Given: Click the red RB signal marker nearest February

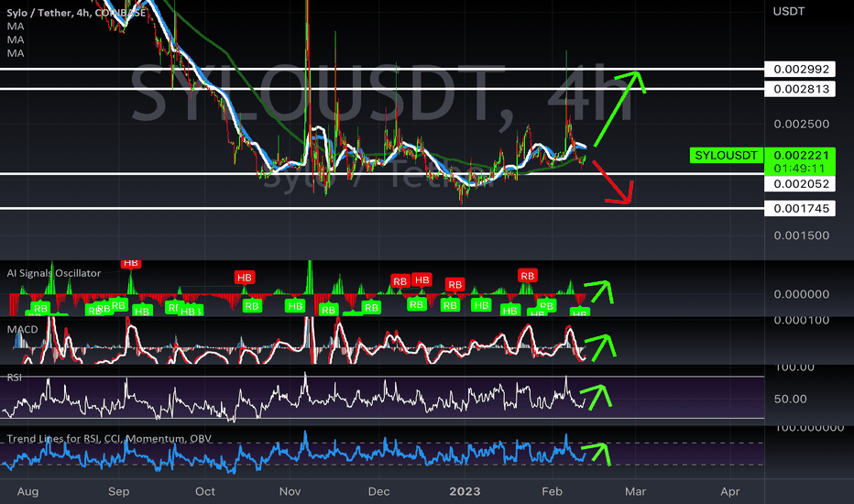Looking at the screenshot, I should coord(527,276).
